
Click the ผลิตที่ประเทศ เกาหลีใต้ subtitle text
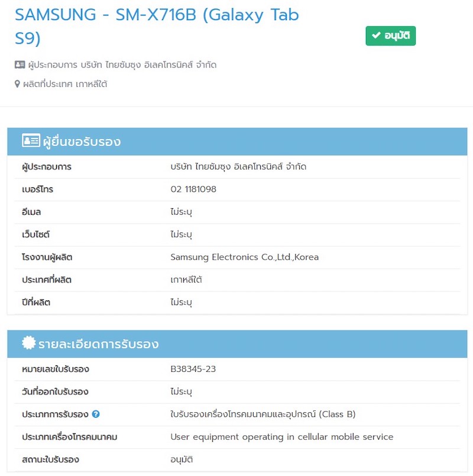pos(65,84)
